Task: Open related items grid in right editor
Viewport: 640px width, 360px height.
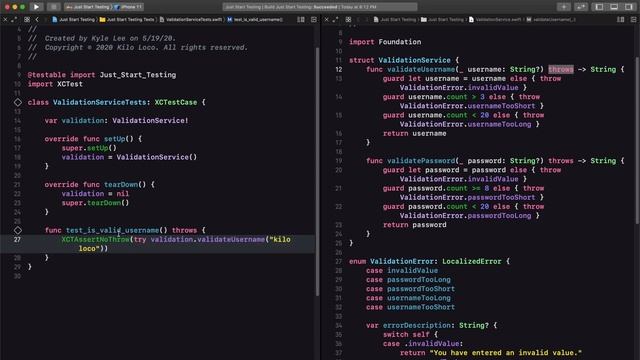Action: click(348, 19)
